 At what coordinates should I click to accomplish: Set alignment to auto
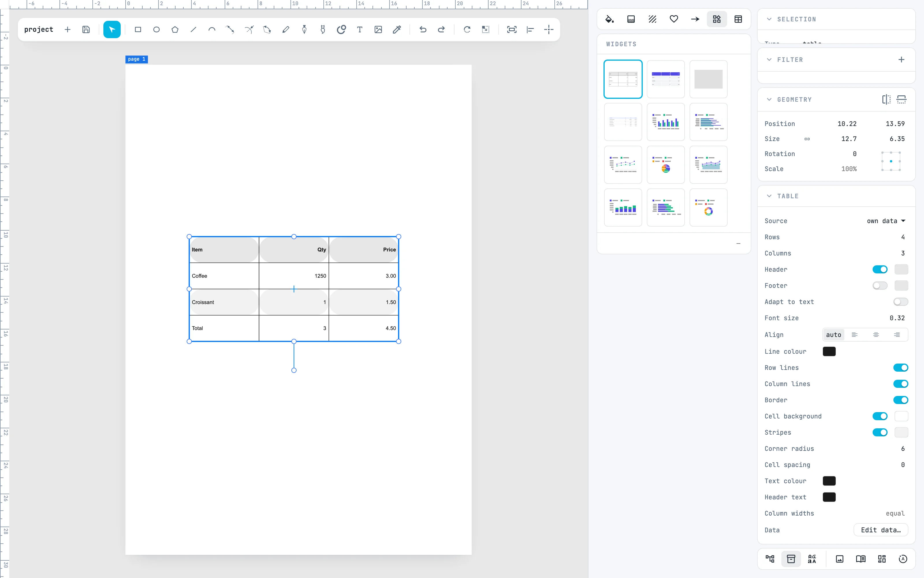click(x=834, y=335)
